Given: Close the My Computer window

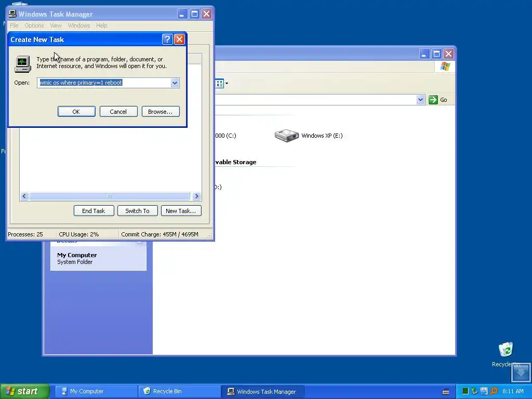Looking at the screenshot, I should 448,54.
